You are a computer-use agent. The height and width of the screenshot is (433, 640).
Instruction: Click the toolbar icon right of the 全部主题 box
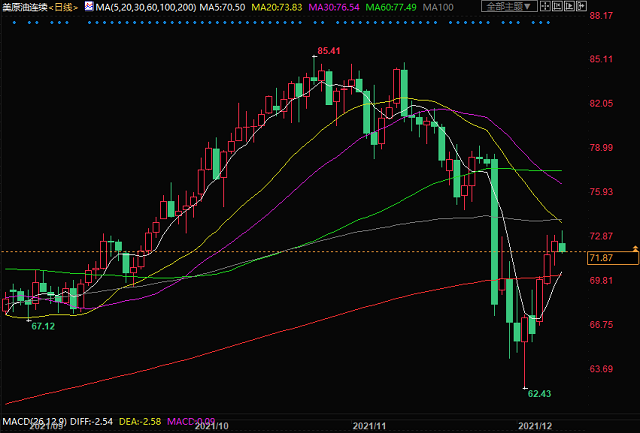(547, 7)
